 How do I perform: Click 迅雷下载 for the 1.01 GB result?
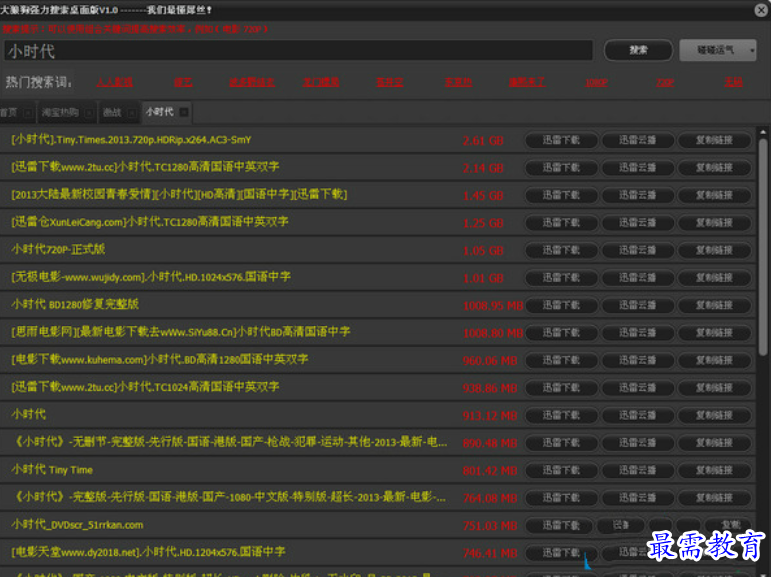coord(562,278)
